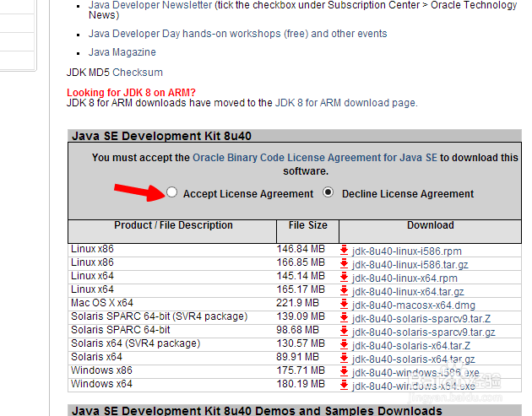
Task: Click download arrow icon for jdk-8u40-solaris-sparcv9.tar.gz
Action: [x=344, y=332]
